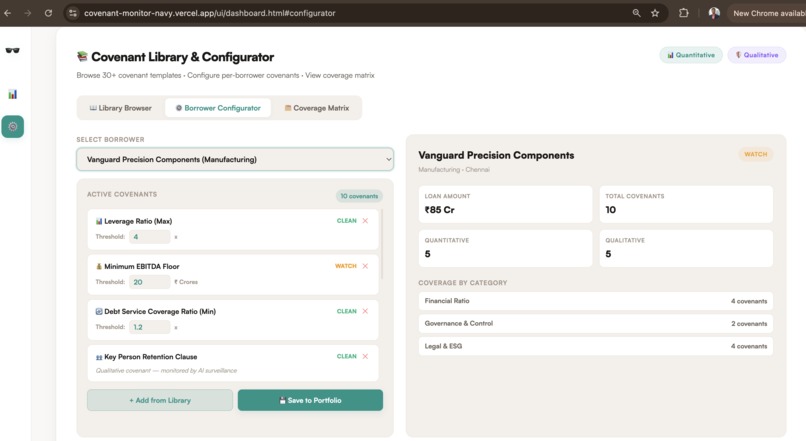Expand the Select Borrower dropdown
This screenshot has width=806, height=441.
pos(235,159)
